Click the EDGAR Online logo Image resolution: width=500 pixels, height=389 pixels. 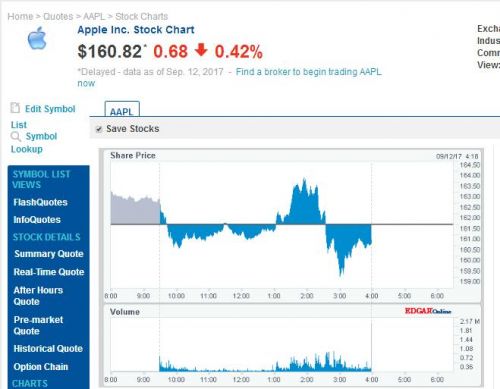[x=428, y=311]
